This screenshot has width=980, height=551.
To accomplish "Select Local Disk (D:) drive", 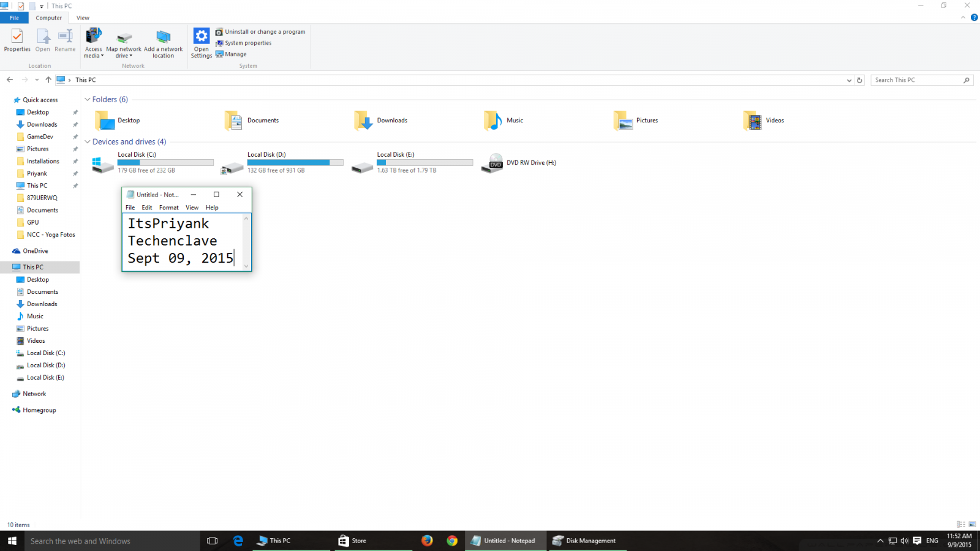I will [x=282, y=163].
